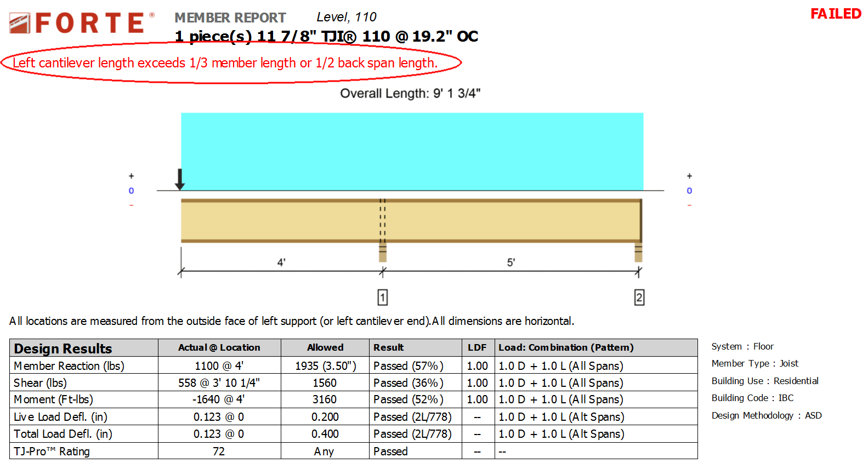Screen dimensions: 868x463
Task: Click the Building Use : Residential entry
Action: tap(765, 381)
